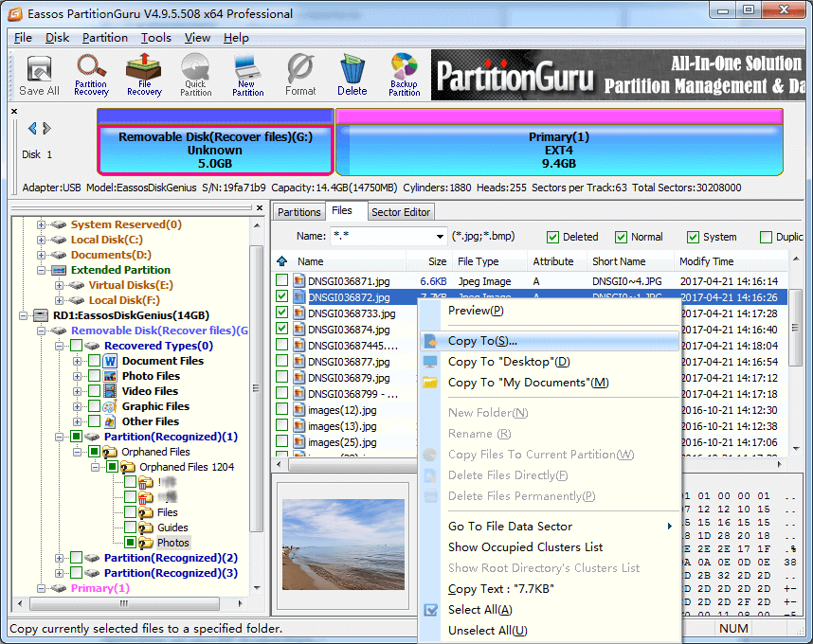Start Quick Partition tool
Screen dimensions: 813x644
195,76
